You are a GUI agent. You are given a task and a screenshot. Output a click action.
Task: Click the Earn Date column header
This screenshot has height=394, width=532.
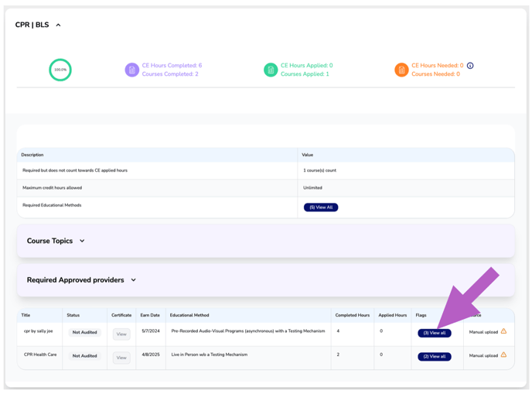pyautogui.click(x=150, y=315)
